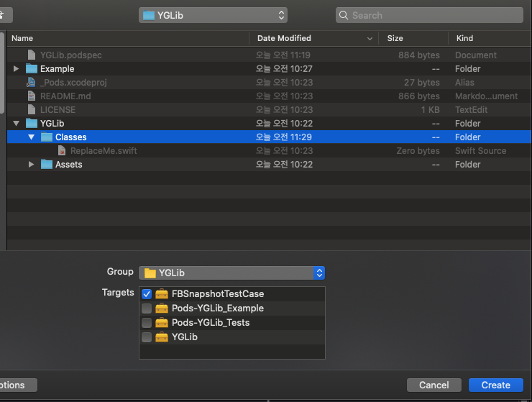Click the Pods-YGLib_Tests target name
This screenshot has height=402, width=532.
coord(211,323)
